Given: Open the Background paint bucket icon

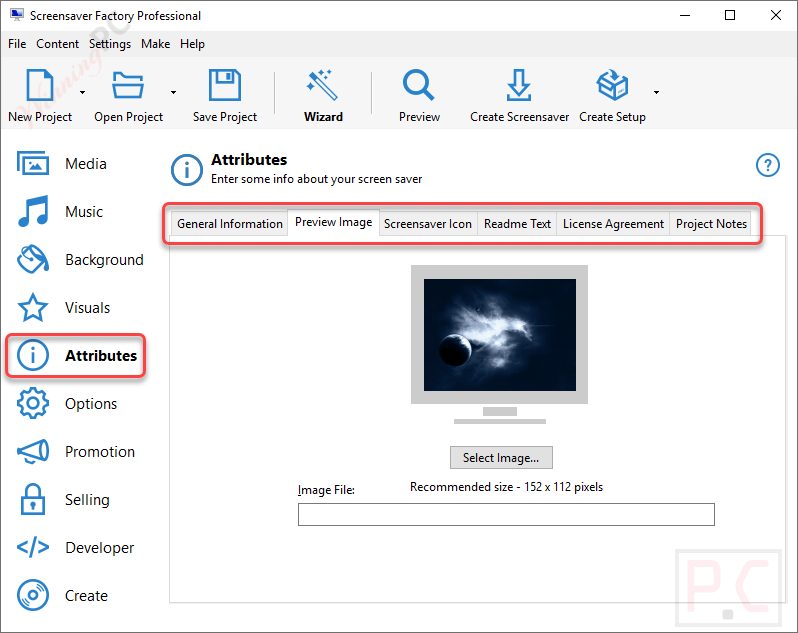Looking at the screenshot, I should click(x=33, y=259).
